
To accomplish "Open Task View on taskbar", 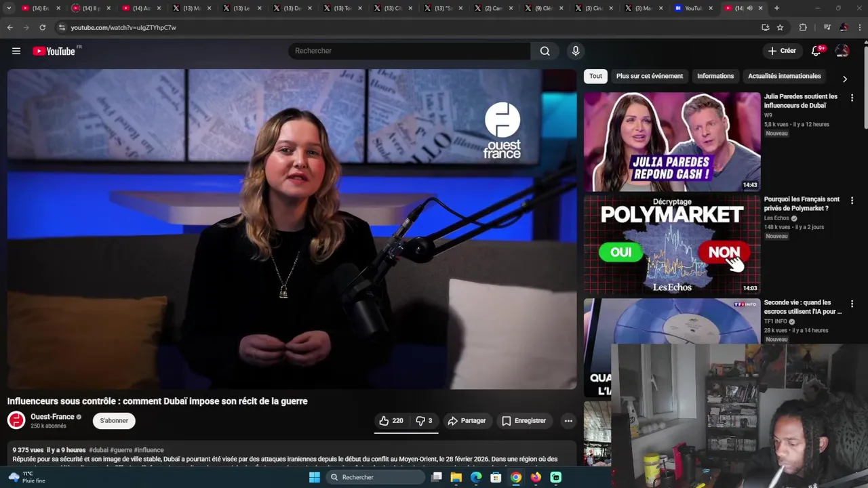I will 437,477.
